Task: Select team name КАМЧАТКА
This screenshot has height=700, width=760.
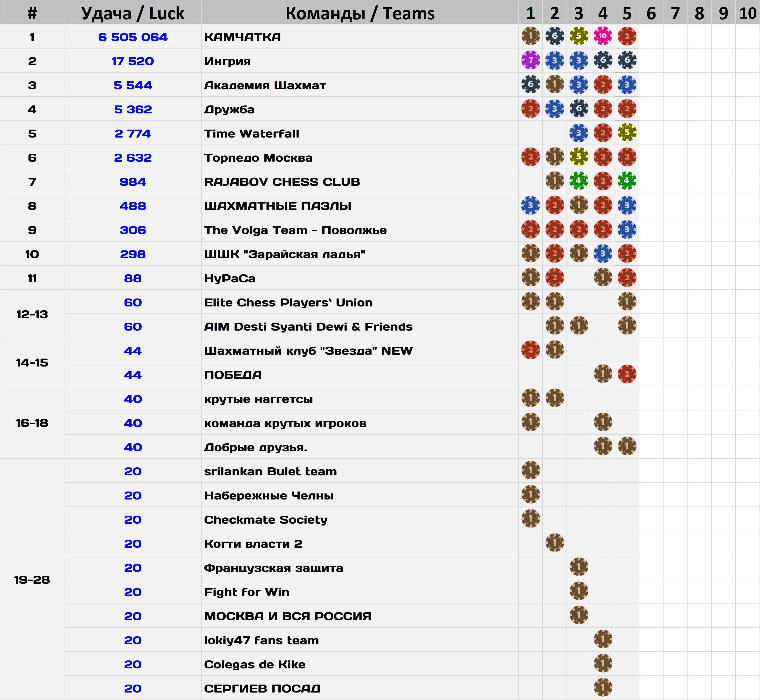Action: click(243, 37)
